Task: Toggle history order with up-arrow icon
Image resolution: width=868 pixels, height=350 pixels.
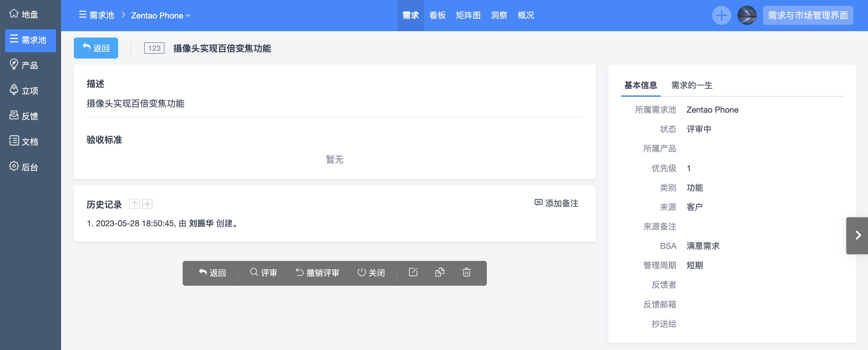Action: point(135,204)
